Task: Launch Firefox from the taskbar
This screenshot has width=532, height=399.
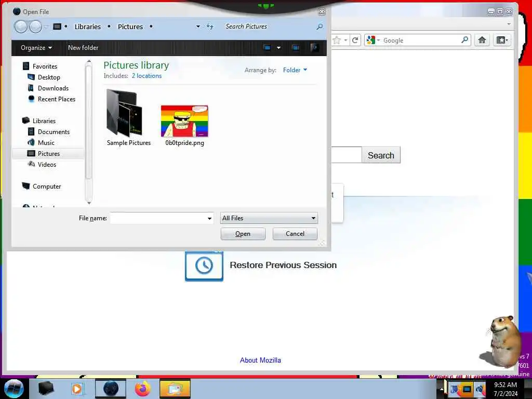Action: pyautogui.click(x=142, y=389)
